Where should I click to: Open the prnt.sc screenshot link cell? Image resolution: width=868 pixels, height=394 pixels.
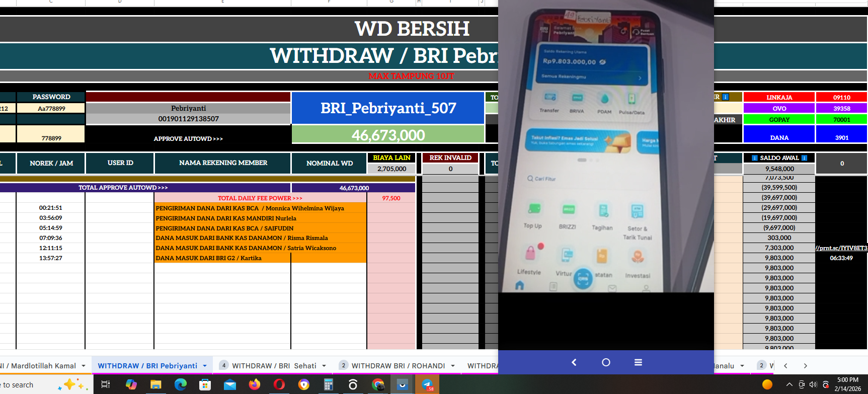coord(841,248)
